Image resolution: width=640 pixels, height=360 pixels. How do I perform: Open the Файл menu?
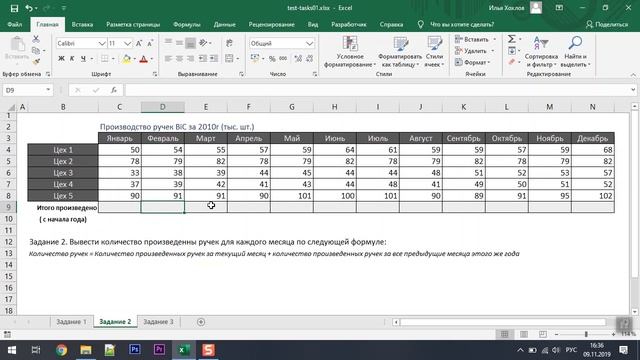click(15, 24)
